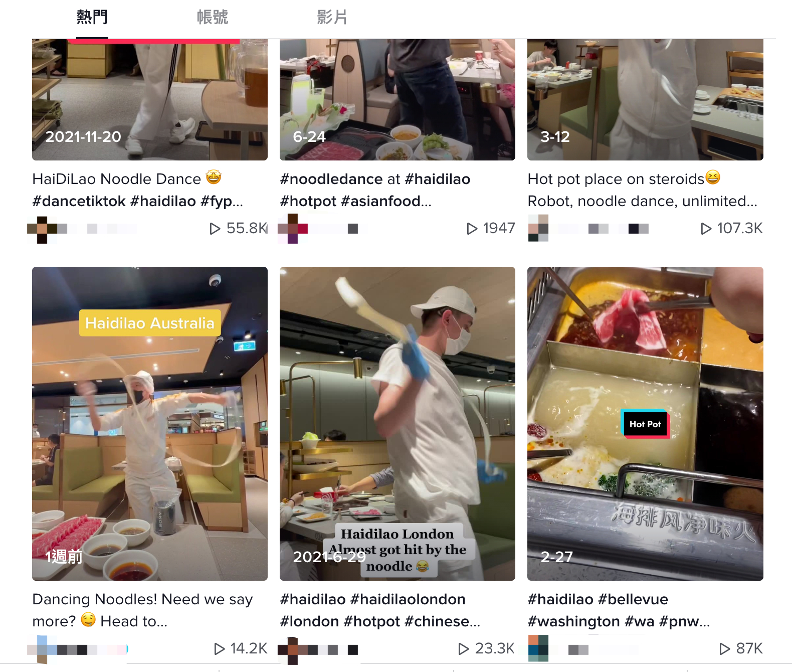Click play icon beside 23.3K views
This screenshot has height=672, width=792.
[x=463, y=649]
